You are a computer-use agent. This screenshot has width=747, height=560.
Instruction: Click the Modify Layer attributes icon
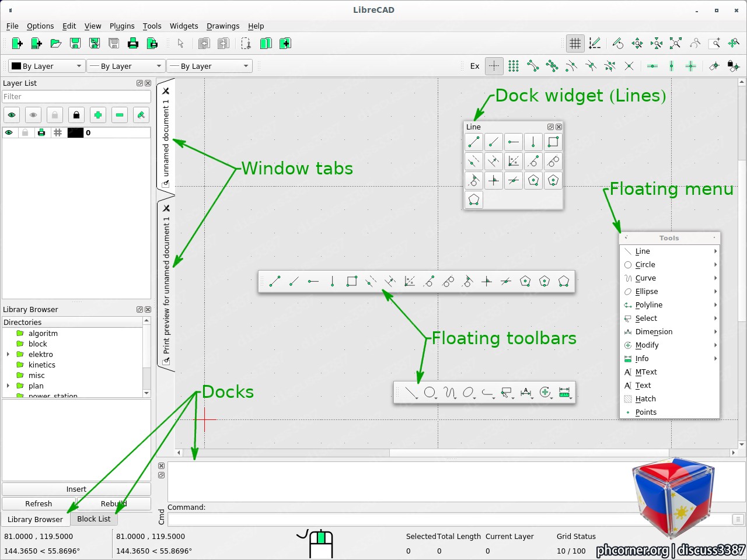click(x=141, y=115)
